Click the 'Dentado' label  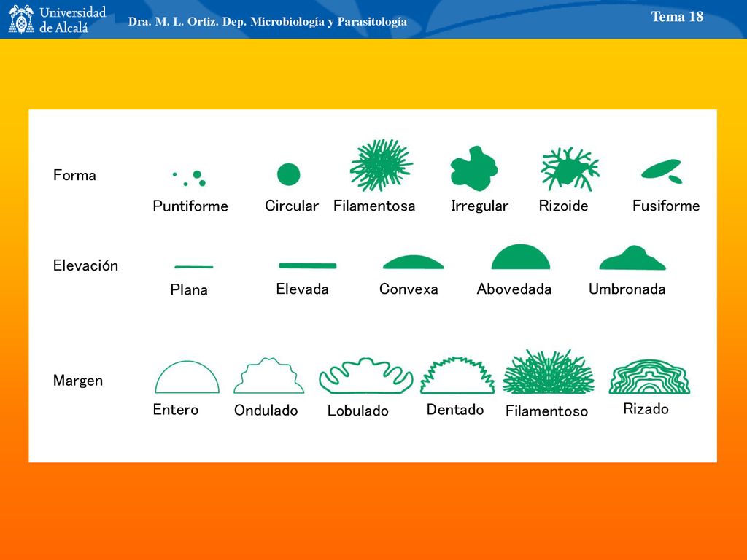[x=455, y=410]
